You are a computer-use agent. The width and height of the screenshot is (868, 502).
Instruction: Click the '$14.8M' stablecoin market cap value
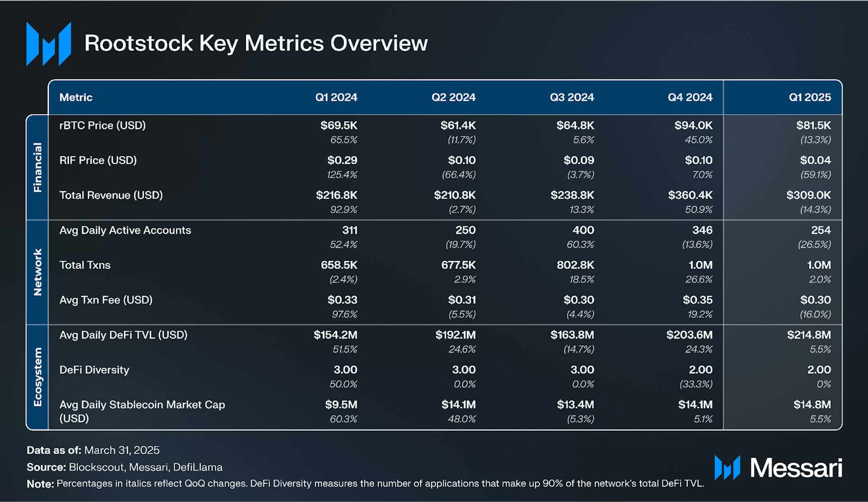click(812, 404)
